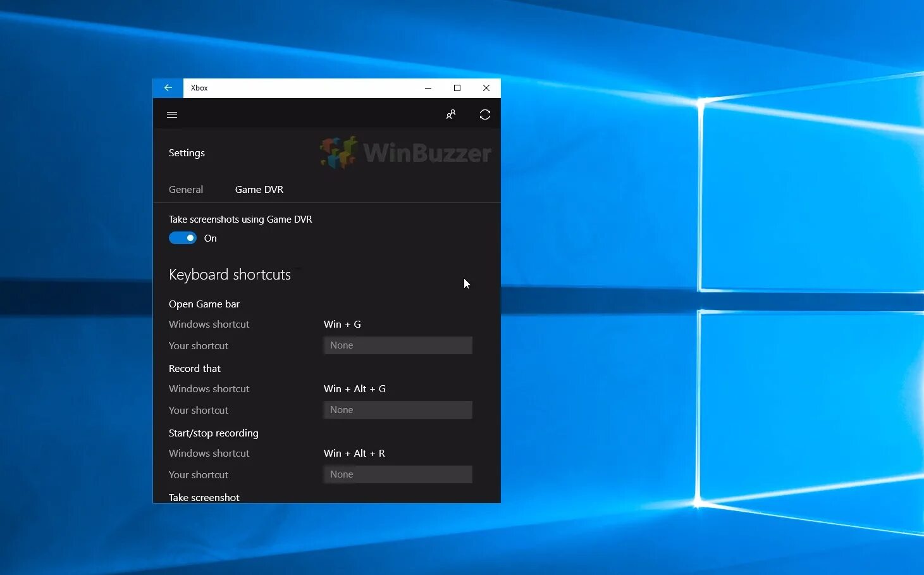The image size is (924, 575).
Task: Click Windows shortcut label under Record that
Action: 209,389
